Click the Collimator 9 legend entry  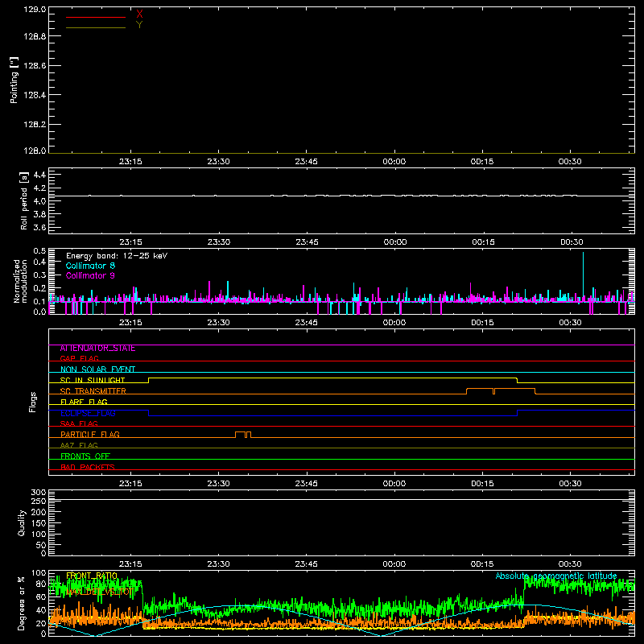click(90, 275)
